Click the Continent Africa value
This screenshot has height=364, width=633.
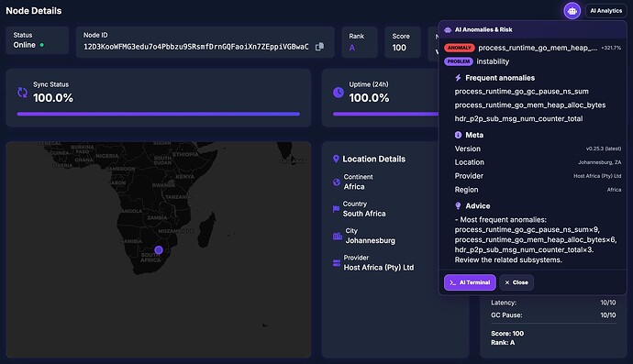tap(354, 186)
